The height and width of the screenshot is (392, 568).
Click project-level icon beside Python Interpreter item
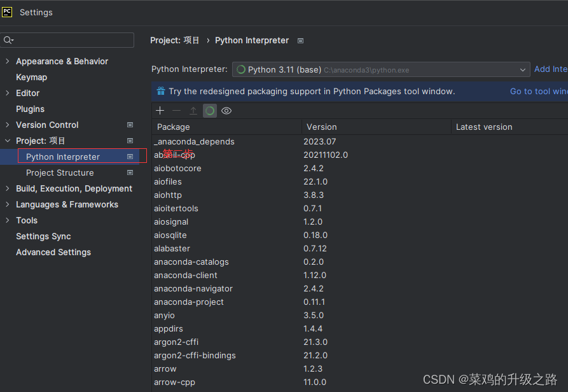coord(130,157)
